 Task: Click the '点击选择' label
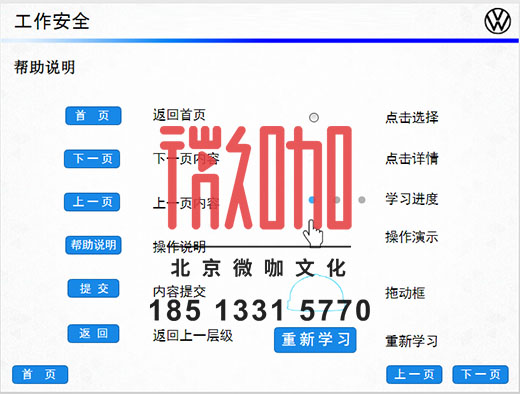click(x=412, y=118)
